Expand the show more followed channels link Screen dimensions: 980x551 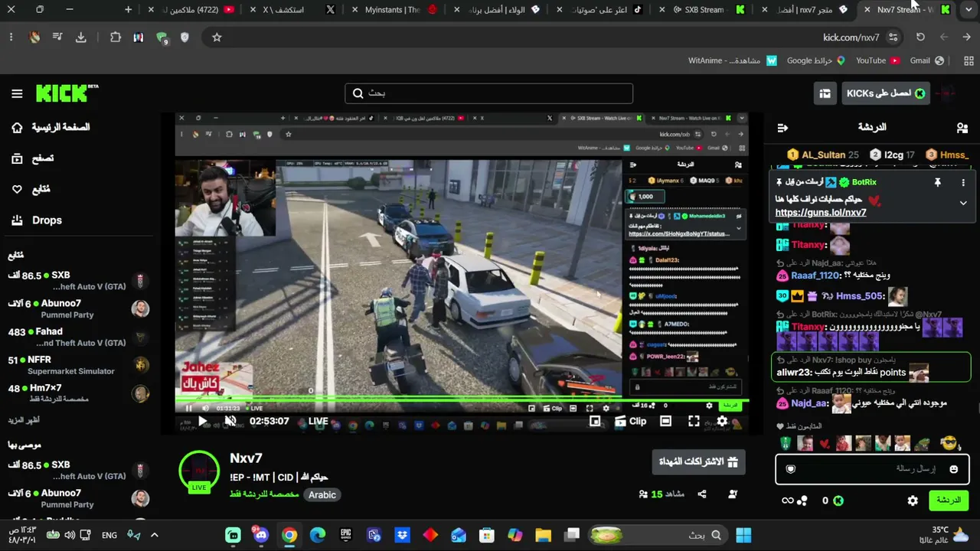pos(24,420)
